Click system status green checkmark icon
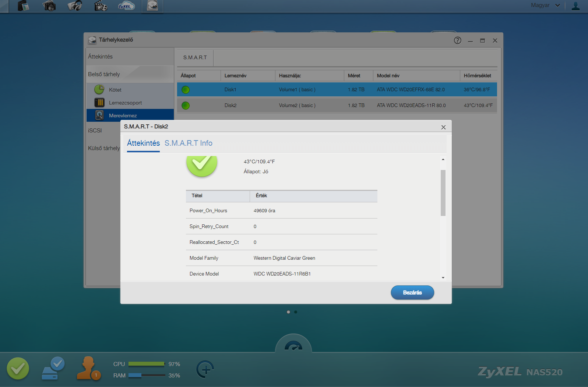Image resolution: width=588 pixels, height=387 pixels. point(18,368)
